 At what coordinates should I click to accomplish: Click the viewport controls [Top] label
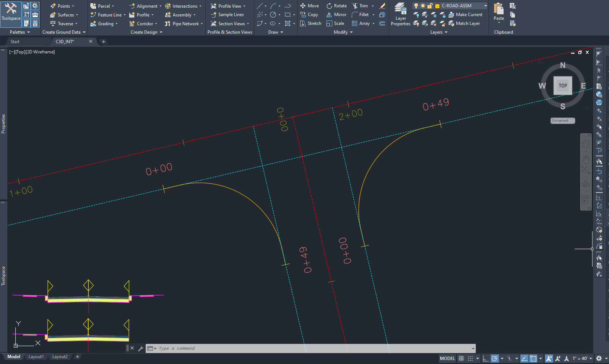click(x=20, y=52)
